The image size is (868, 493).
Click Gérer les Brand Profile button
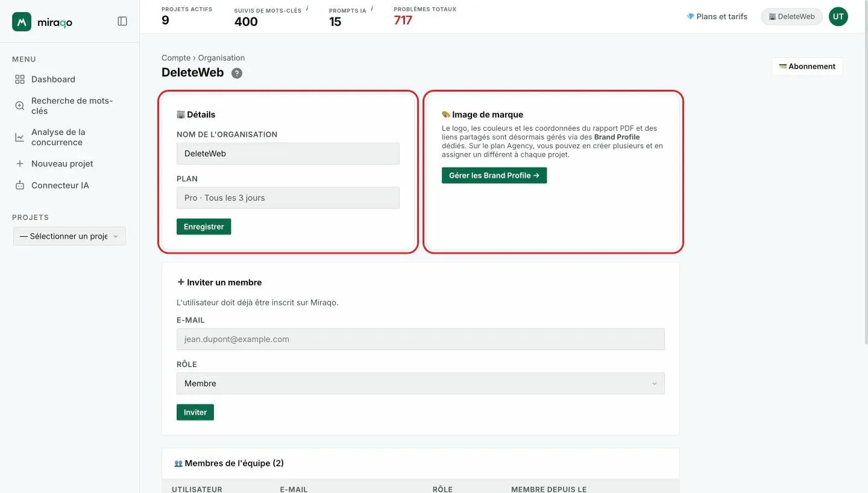(x=494, y=175)
